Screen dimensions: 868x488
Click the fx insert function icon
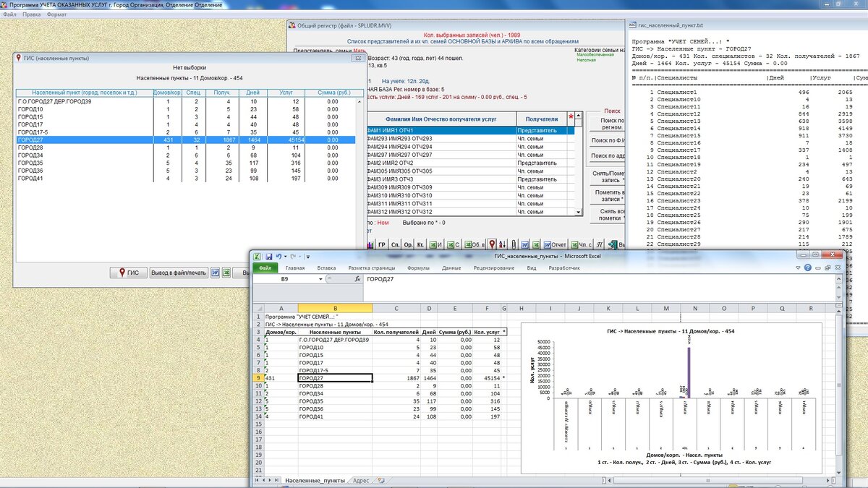[x=357, y=279]
